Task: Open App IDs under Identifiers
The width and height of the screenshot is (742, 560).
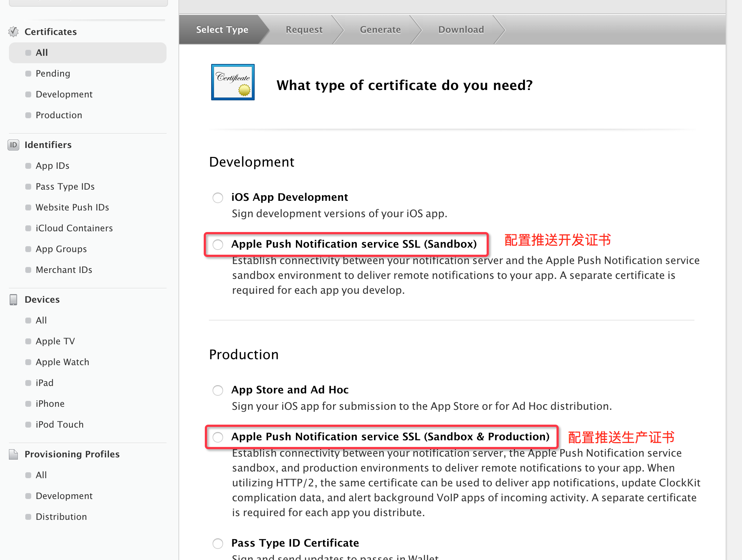Action: 52,166
